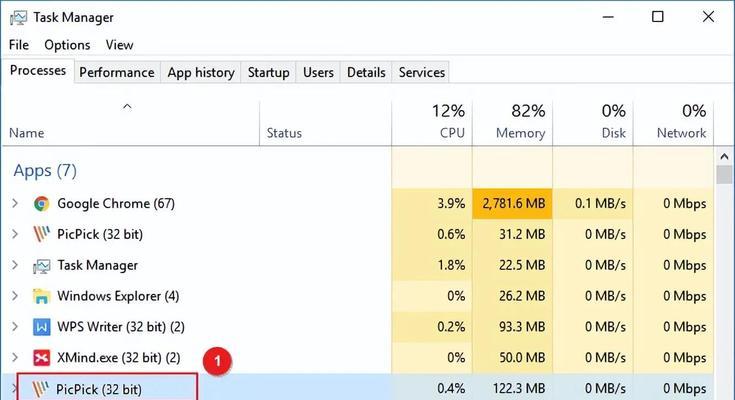This screenshot has height=400, width=735.
Task: Open the Options menu
Action: (x=67, y=45)
